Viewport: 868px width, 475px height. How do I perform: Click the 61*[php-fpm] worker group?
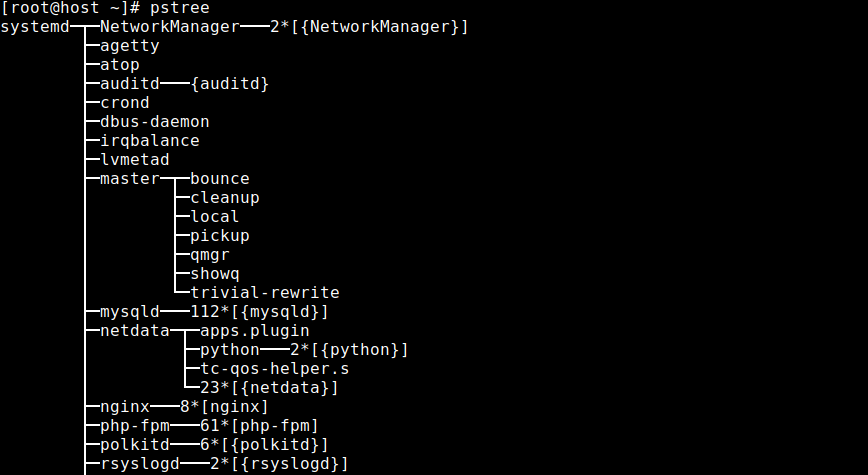[x=260, y=426]
